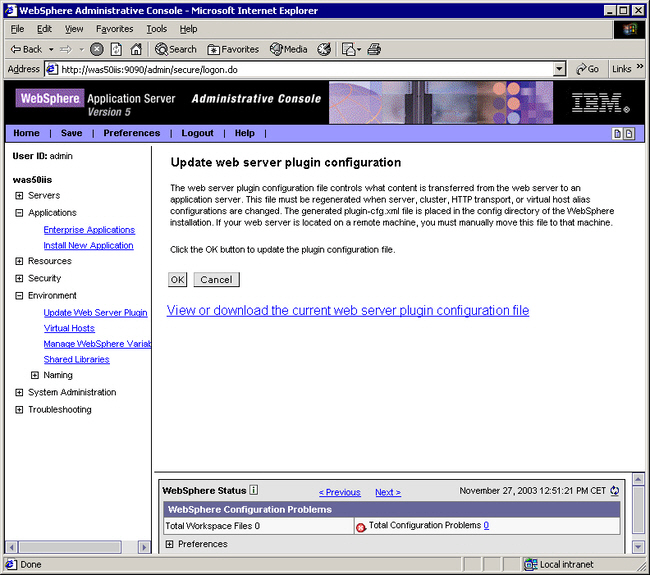Click the Cancel button
650x575 pixels.
[x=216, y=280]
